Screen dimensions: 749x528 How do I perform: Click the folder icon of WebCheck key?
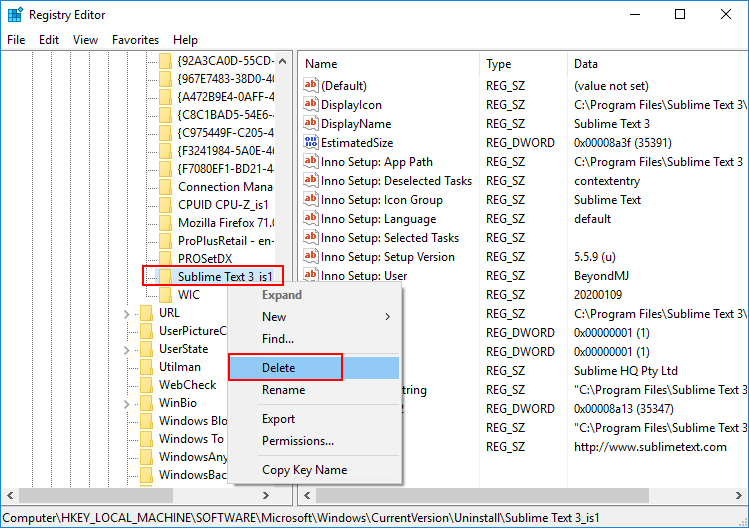[x=146, y=385]
